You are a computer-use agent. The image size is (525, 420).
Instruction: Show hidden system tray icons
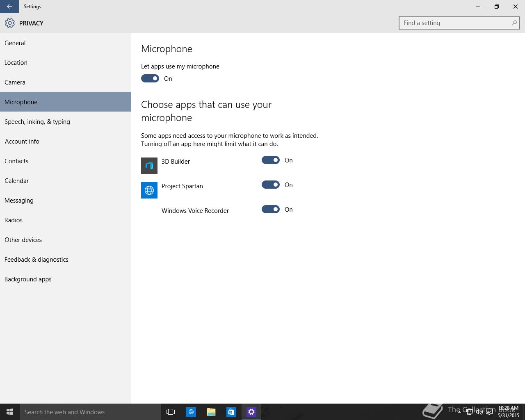[x=459, y=412]
